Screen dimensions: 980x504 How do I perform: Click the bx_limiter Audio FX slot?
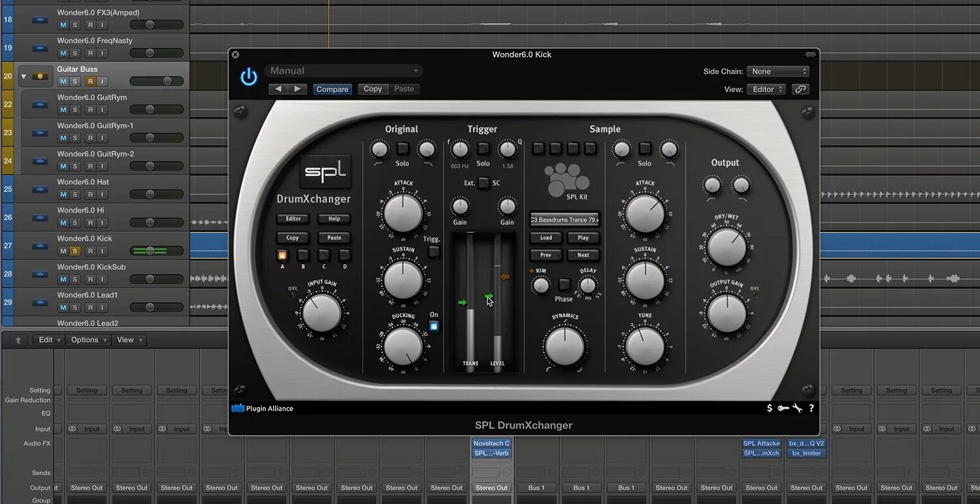[806, 453]
